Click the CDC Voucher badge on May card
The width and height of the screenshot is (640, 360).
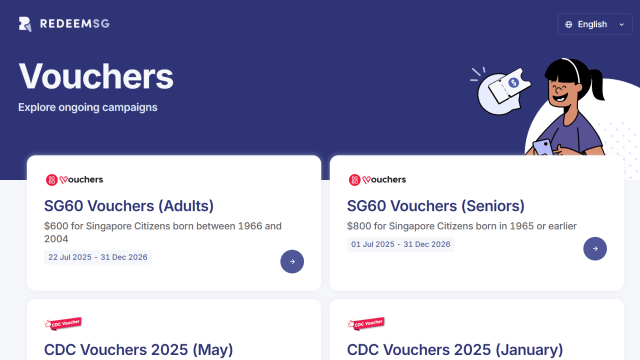click(x=63, y=323)
